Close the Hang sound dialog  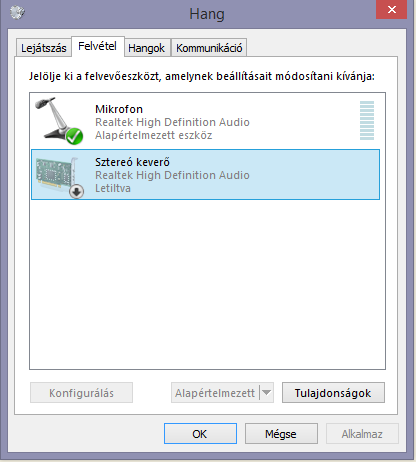[x=392, y=9]
